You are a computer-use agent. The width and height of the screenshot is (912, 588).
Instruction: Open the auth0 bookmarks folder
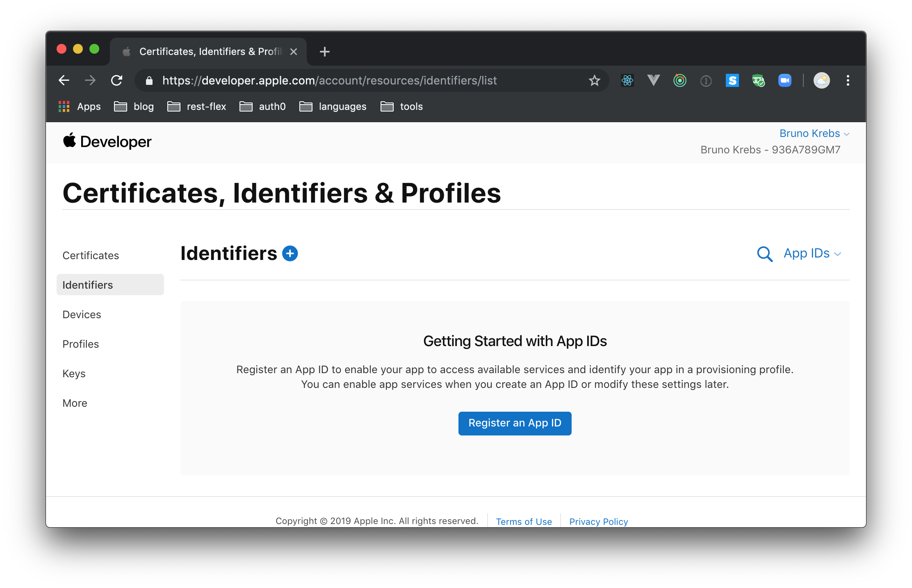tap(263, 107)
